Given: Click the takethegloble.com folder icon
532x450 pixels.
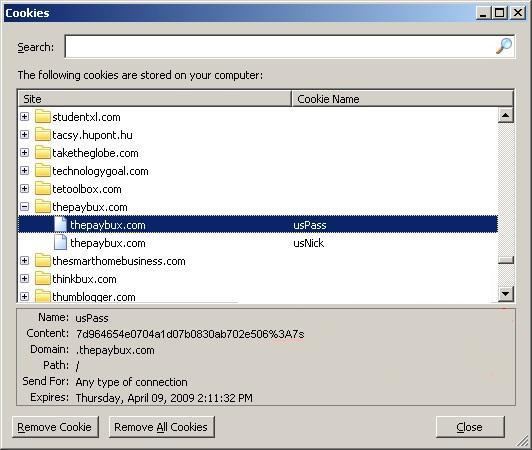Looking at the screenshot, I should 43,153.
